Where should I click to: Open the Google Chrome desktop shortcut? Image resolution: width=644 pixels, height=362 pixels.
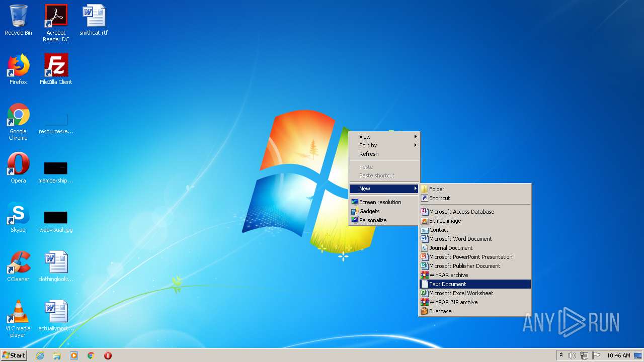(x=18, y=122)
